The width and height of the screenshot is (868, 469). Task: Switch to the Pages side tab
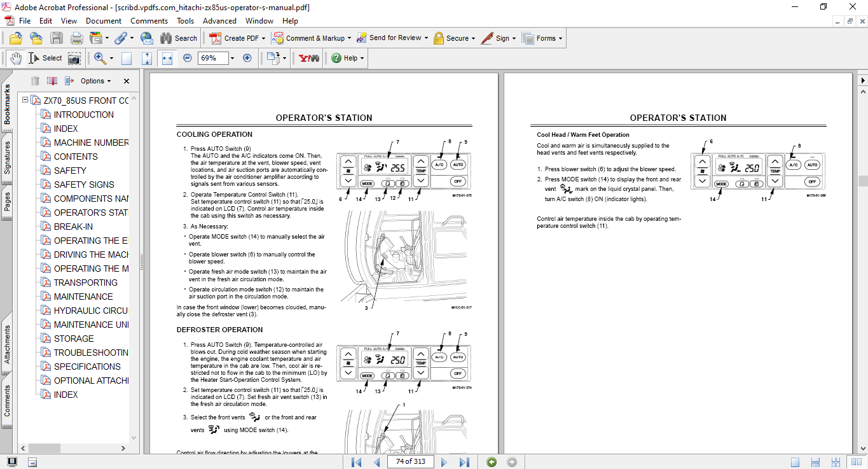(7, 202)
